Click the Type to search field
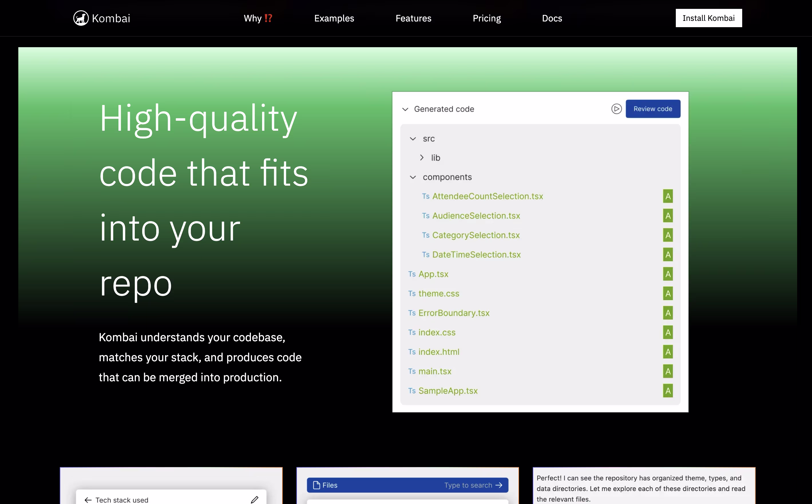This screenshot has width=812, height=504. 407,485
